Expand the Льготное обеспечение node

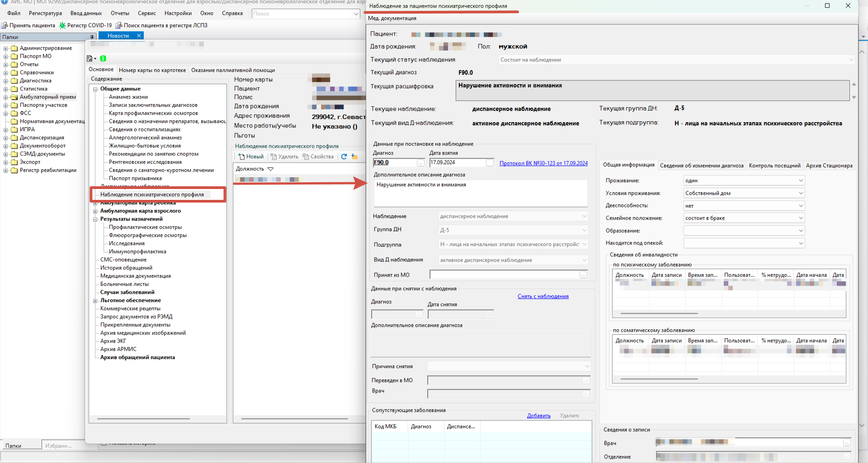click(95, 301)
